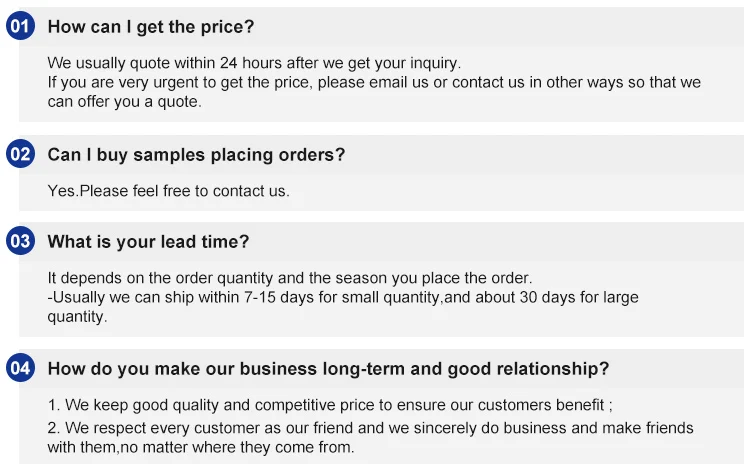Select the 'If you are very urgent' sentence line
The height and width of the screenshot is (474, 750).
coord(374,82)
